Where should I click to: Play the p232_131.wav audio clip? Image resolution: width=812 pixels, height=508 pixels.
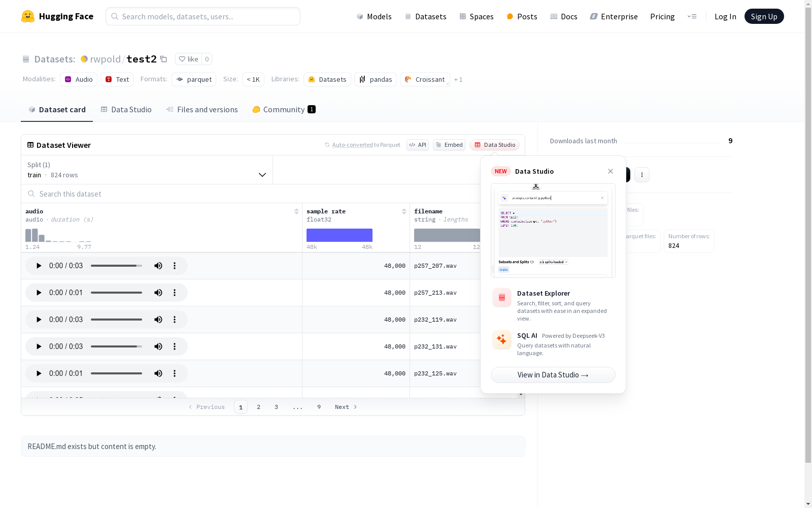click(x=39, y=346)
